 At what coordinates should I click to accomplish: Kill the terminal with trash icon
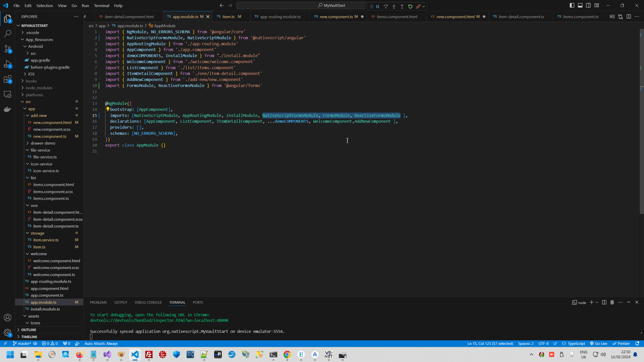tap(612, 302)
